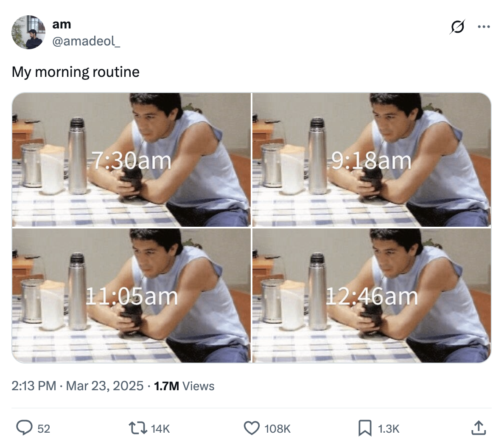The height and width of the screenshot is (445, 504).
Task: Click the Grok slash icon
Action: pos(457,27)
